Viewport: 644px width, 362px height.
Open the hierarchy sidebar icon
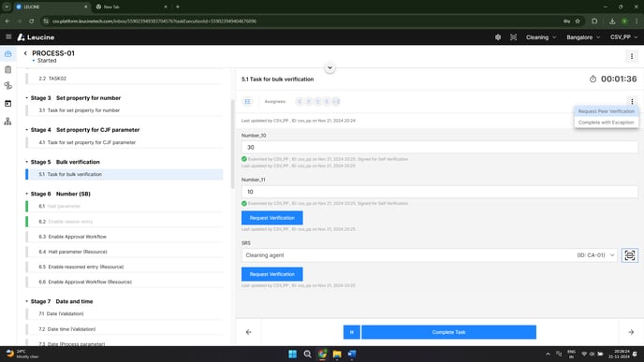tap(7, 121)
